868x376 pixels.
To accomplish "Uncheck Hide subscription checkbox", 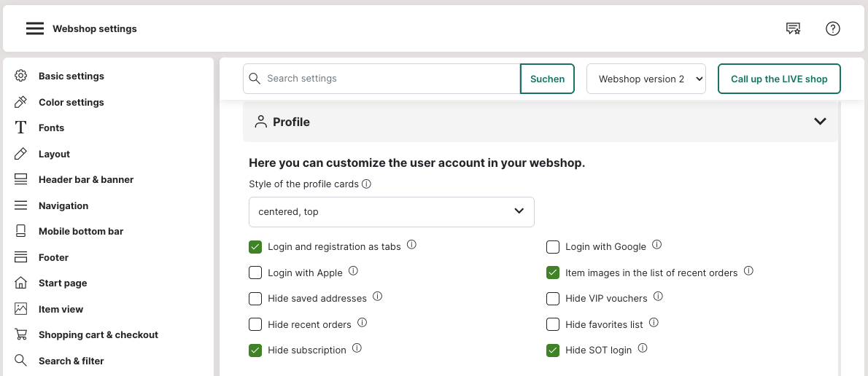I will [x=255, y=350].
